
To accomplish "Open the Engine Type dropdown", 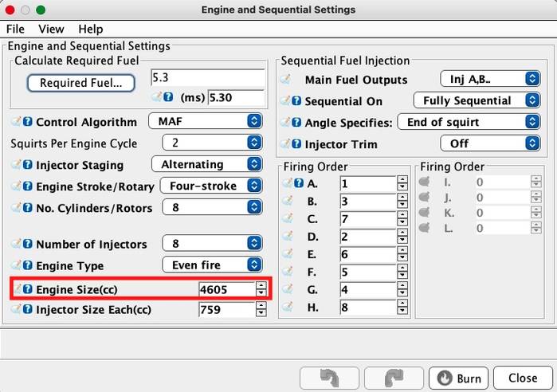I will click(212, 265).
